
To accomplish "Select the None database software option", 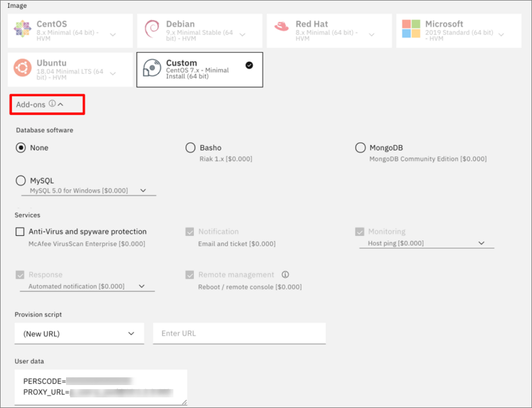I will coord(21,148).
